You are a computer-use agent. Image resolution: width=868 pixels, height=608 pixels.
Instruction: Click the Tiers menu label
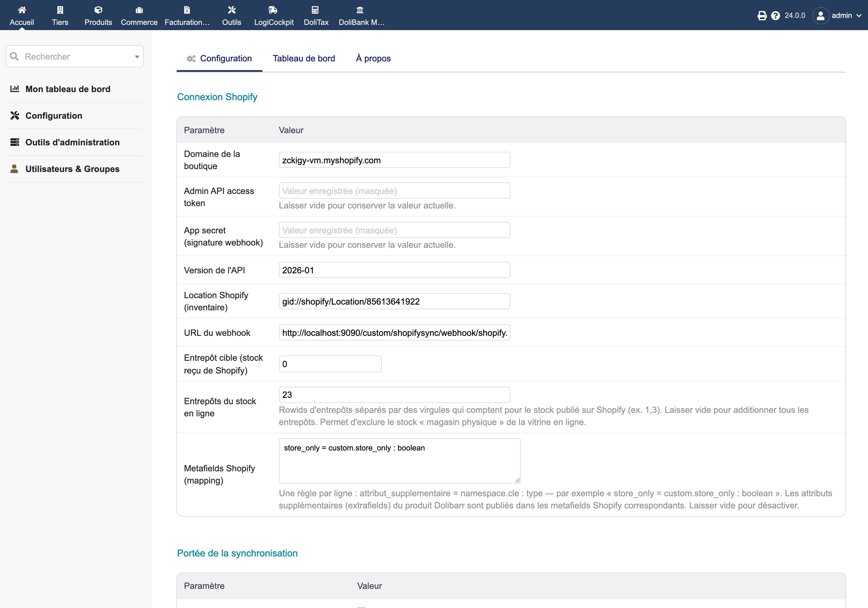pyautogui.click(x=60, y=22)
